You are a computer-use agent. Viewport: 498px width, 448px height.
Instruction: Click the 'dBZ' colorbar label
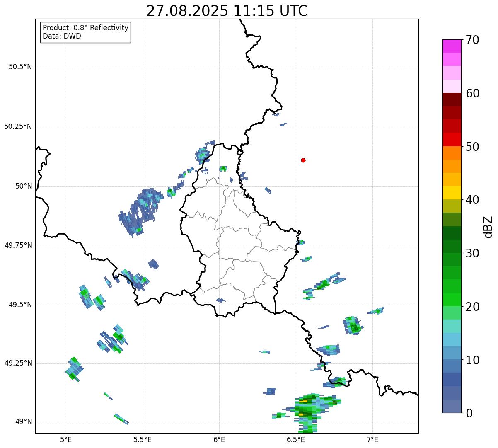(x=488, y=227)
